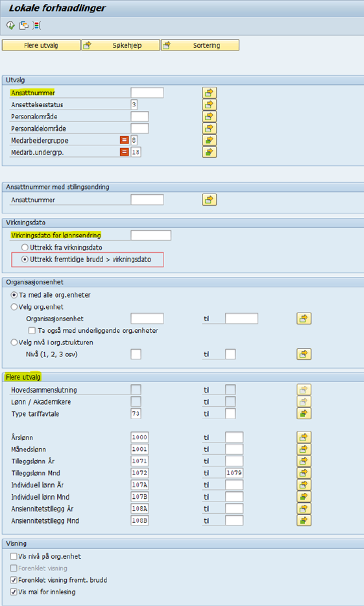Click the greyed multiple selection icon for Hovedsammenslutning
Screen dimensions: 364x606
coord(304,390)
